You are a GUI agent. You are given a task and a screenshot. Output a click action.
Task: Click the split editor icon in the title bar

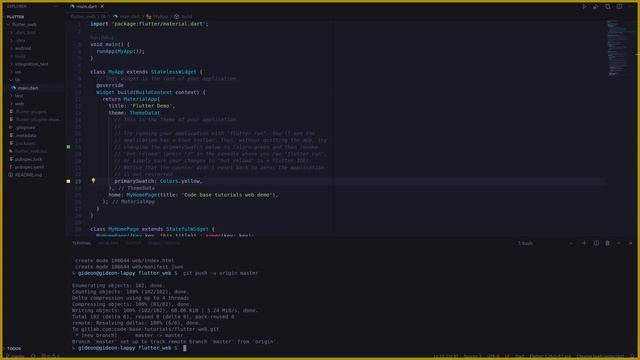pyautogui.click(x=619, y=7)
